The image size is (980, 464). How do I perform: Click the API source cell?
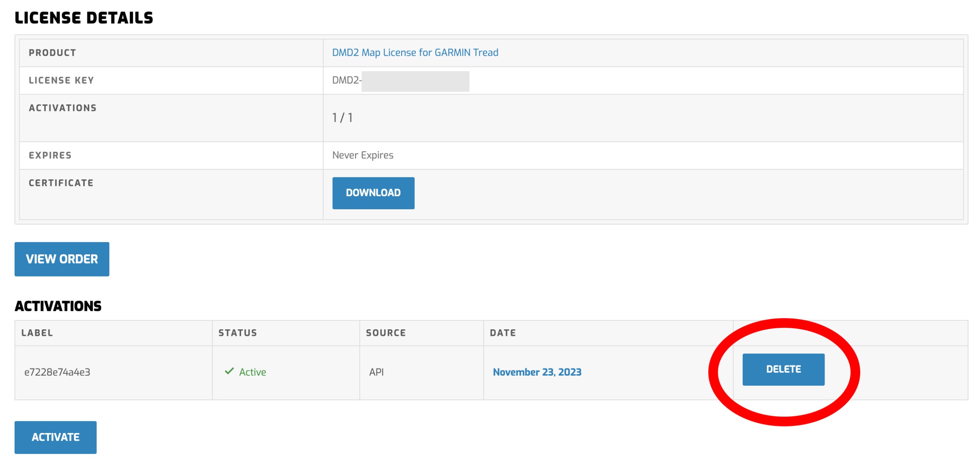(x=376, y=372)
